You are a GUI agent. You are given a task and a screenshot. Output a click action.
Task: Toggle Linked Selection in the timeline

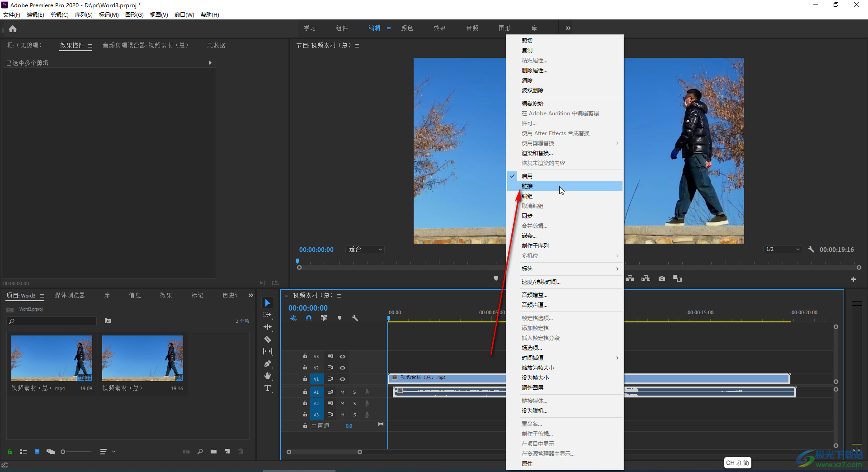tap(324, 318)
